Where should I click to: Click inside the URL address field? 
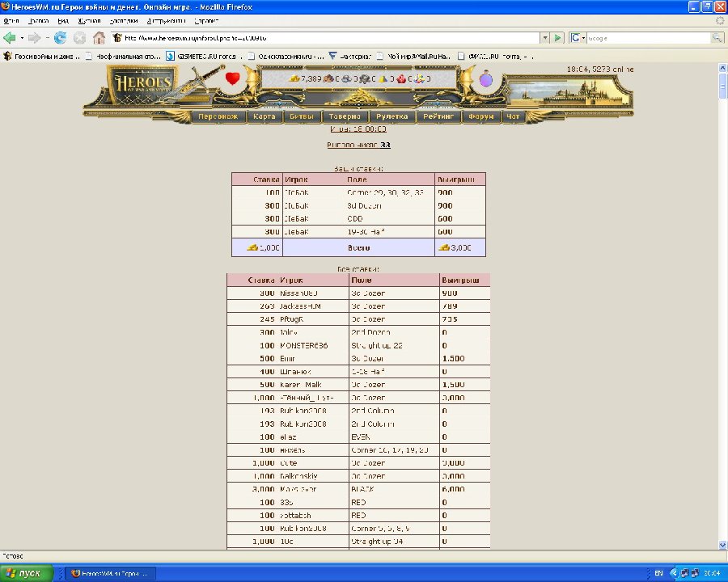[x=324, y=38]
